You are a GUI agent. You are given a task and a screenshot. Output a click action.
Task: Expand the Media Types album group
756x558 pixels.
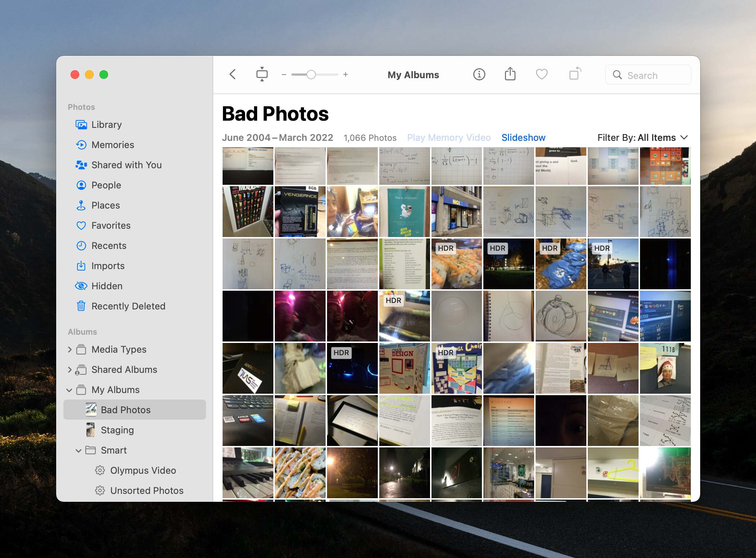tap(70, 350)
